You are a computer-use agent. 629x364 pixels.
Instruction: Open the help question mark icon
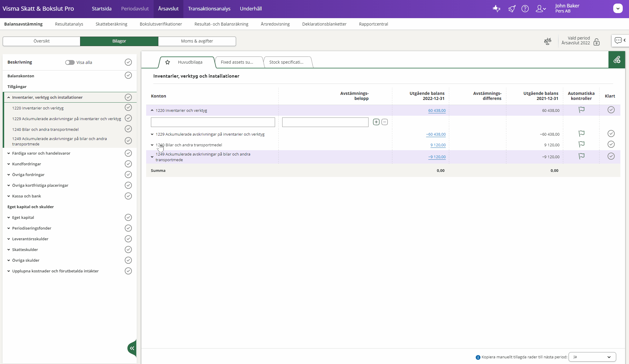[525, 9]
